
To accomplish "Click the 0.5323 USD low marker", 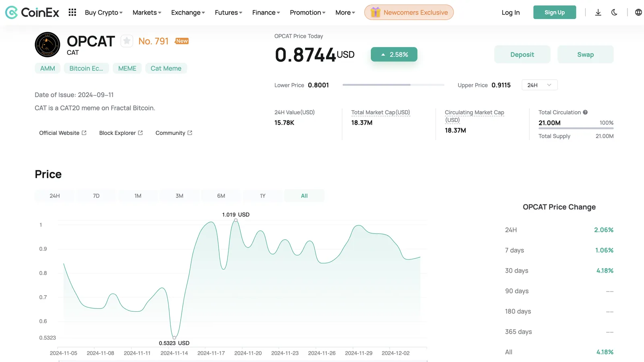I will point(174,337).
